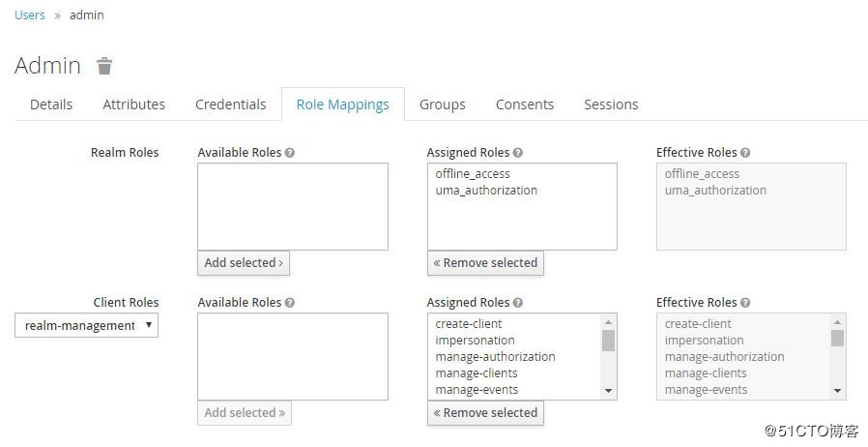The width and height of the screenshot is (868, 447).
Task: Select uma_authorization in Realm Assigned Roles
Action: coord(486,191)
